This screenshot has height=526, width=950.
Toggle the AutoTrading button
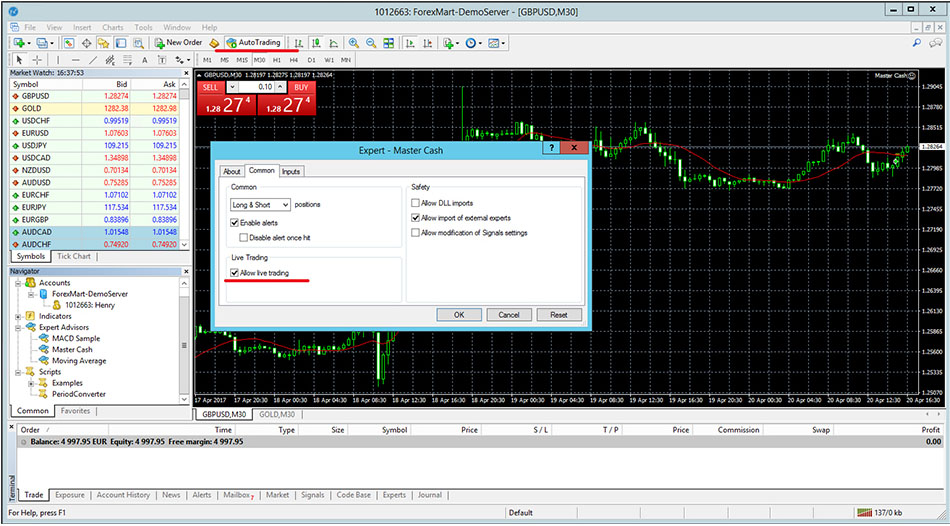(x=253, y=43)
